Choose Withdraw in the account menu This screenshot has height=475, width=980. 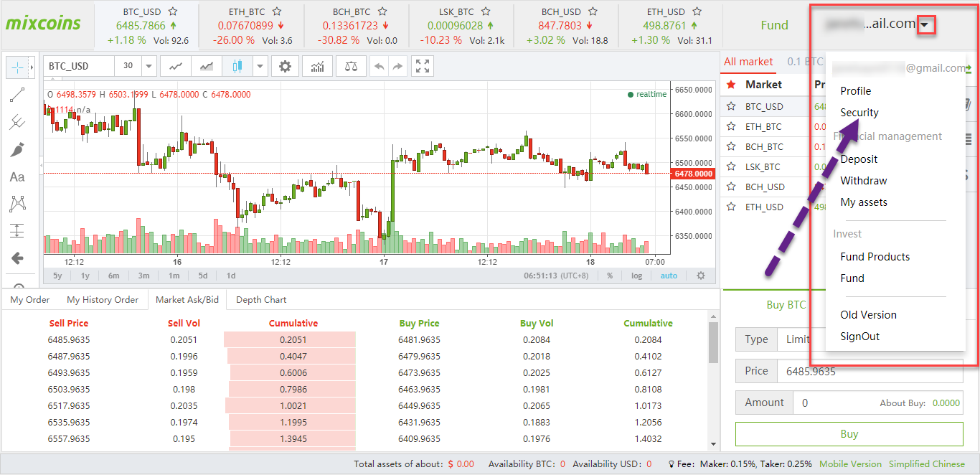[864, 181]
